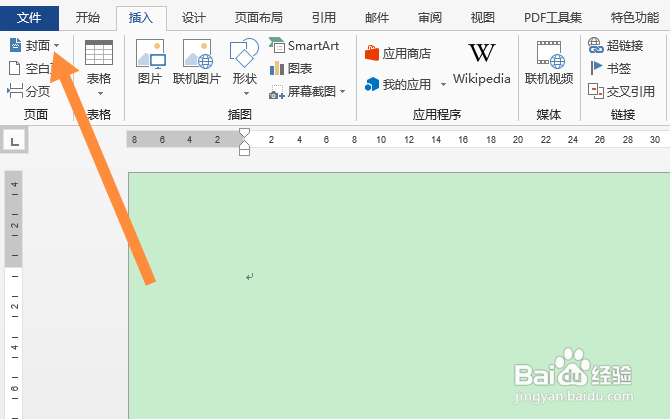670x419 pixels.
Task: Expand the Cover Page (封面) dropdown arrow
Action: pos(56,46)
